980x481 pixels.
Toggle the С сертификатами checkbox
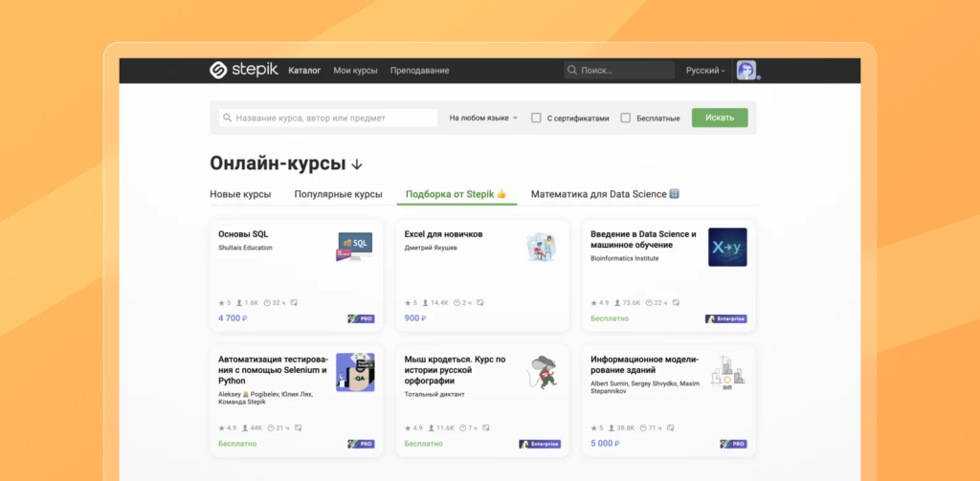[x=536, y=118]
